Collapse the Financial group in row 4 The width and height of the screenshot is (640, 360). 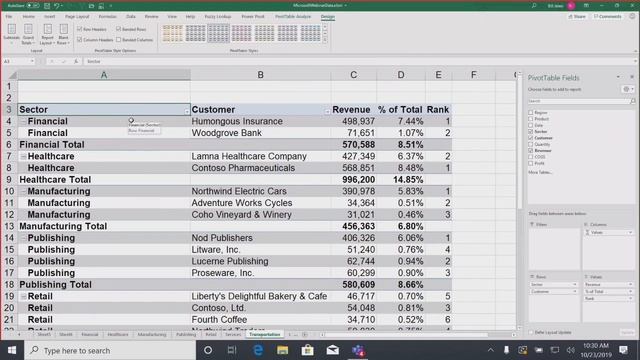point(23,121)
